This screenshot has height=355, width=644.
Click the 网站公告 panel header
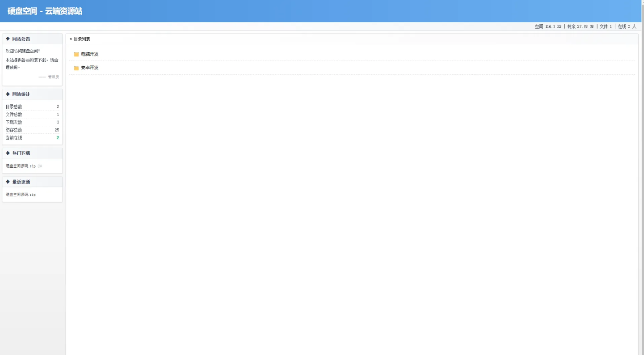[32, 39]
